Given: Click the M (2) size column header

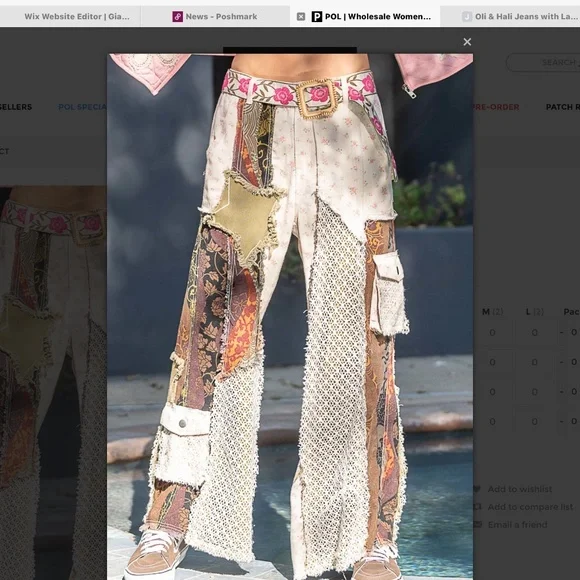Looking at the screenshot, I should coord(492,312).
